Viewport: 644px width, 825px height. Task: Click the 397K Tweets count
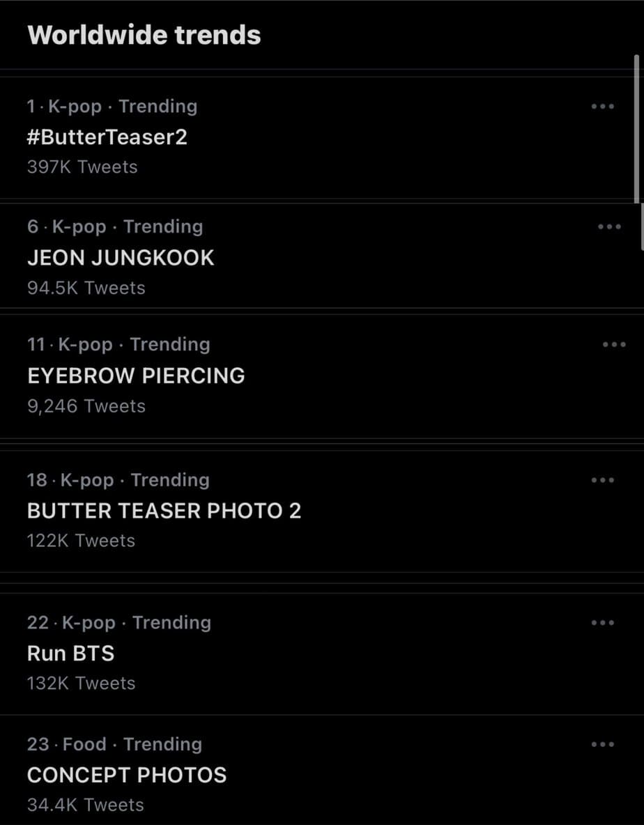82,167
